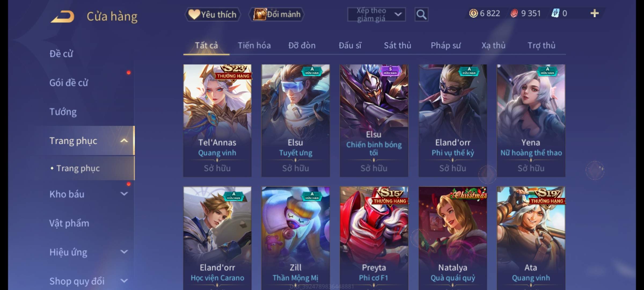644x290 pixels.
Task: Switch to the Sát thủ tab
Action: [x=397, y=45]
